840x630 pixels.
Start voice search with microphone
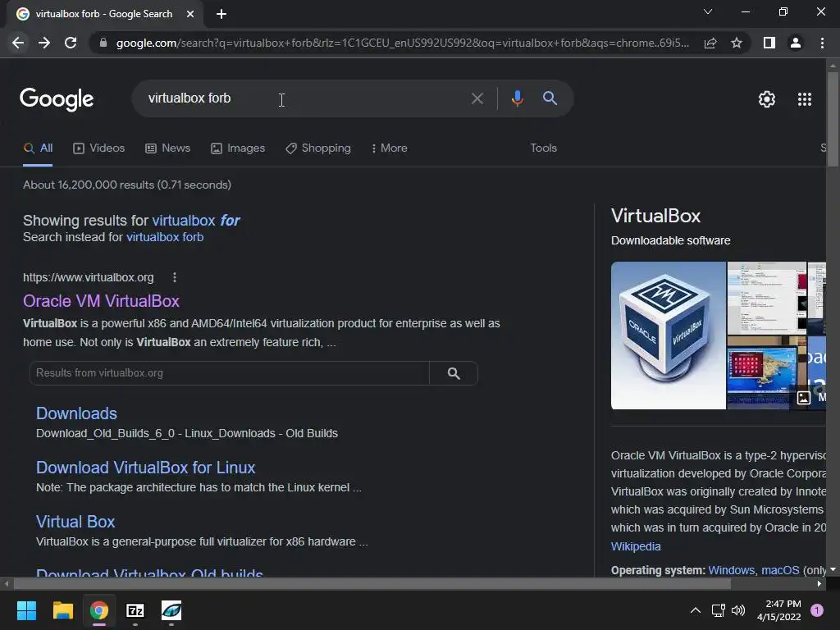pyautogui.click(x=517, y=98)
